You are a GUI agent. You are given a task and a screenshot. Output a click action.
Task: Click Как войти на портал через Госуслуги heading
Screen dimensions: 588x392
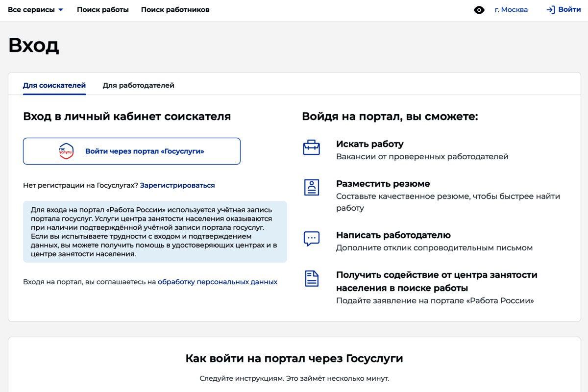tap(294, 358)
